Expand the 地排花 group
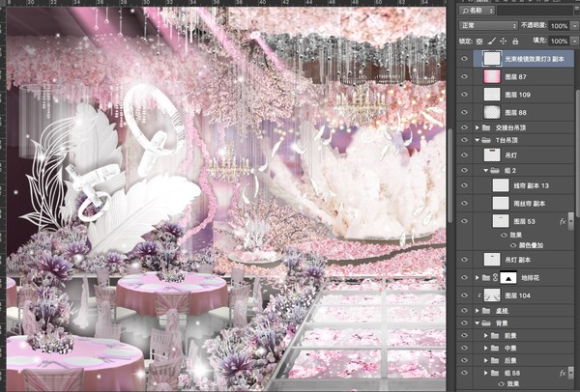The height and width of the screenshot is (392, 580). pyautogui.click(x=478, y=278)
